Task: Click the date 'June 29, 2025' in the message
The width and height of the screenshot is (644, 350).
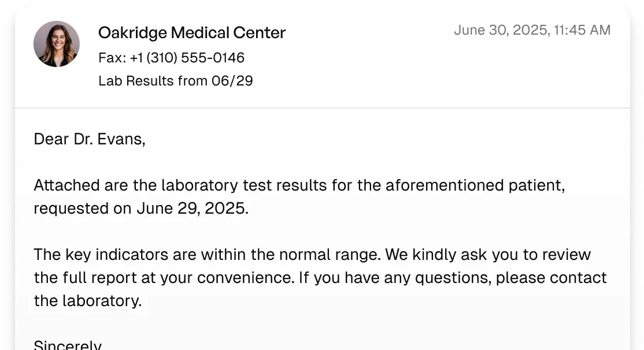Action: coord(193,208)
